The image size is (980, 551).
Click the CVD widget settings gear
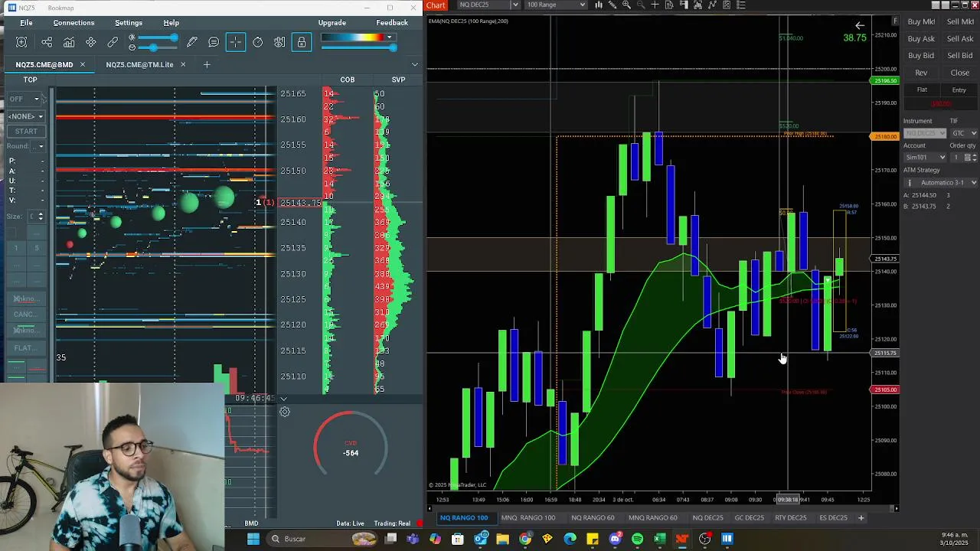285,412
